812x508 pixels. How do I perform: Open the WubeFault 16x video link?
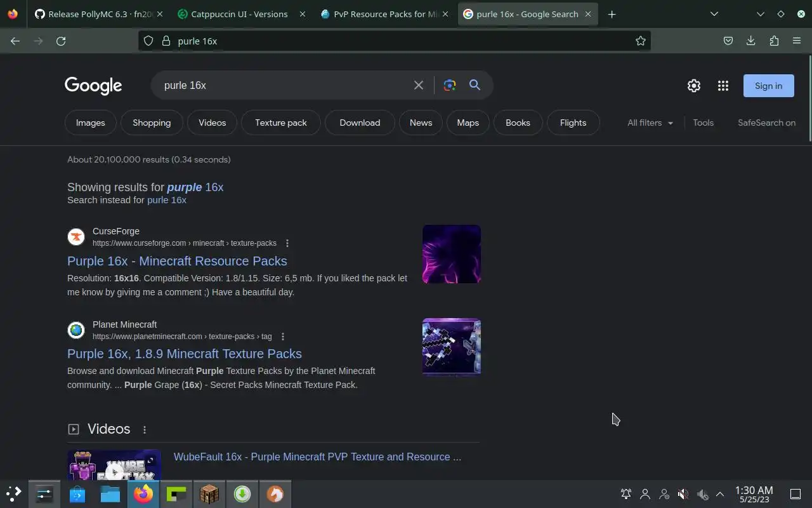pyautogui.click(x=317, y=457)
